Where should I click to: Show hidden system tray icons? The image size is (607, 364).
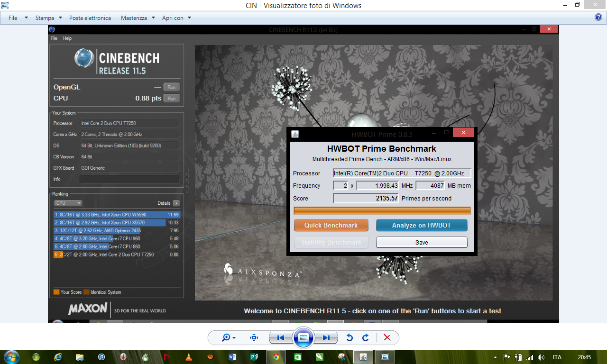click(x=496, y=357)
